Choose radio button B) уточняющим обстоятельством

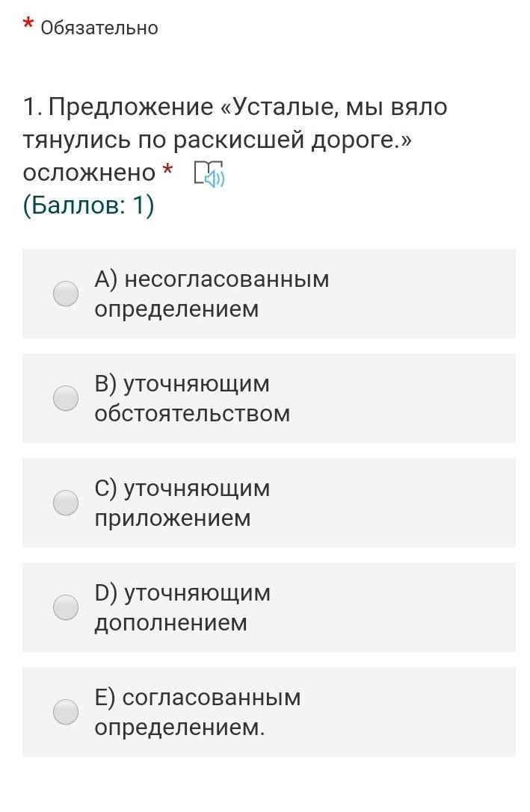click(66, 398)
